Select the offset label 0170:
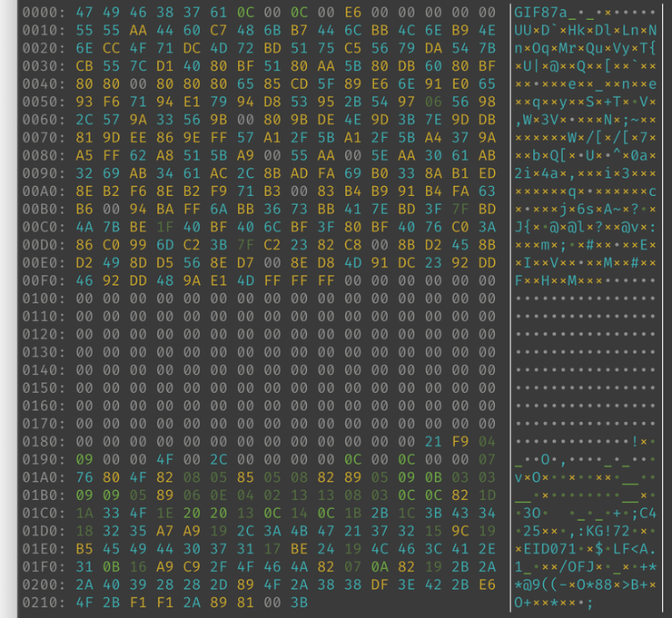 tap(44, 424)
